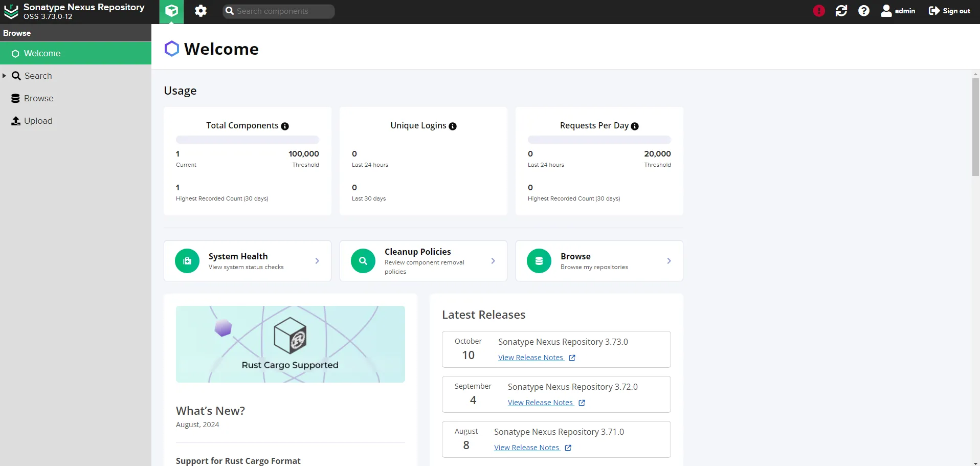Click the Search magnifier icon in sidebar
This screenshot has width=980, height=466.
click(x=16, y=76)
